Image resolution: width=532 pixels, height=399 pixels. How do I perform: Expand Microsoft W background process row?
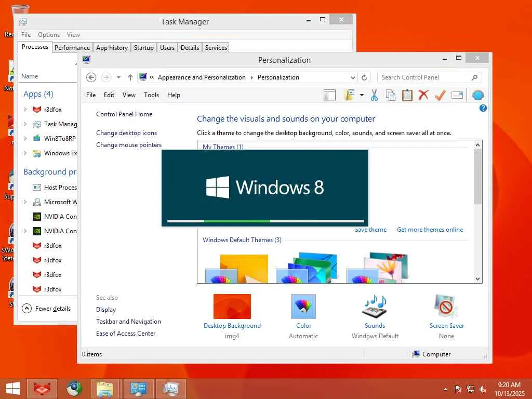tap(25, 202)
